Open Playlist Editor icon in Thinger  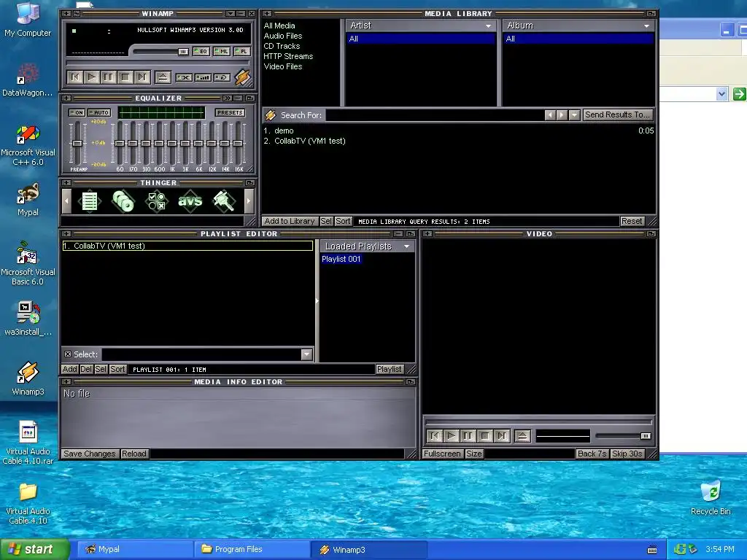[90, 201]
